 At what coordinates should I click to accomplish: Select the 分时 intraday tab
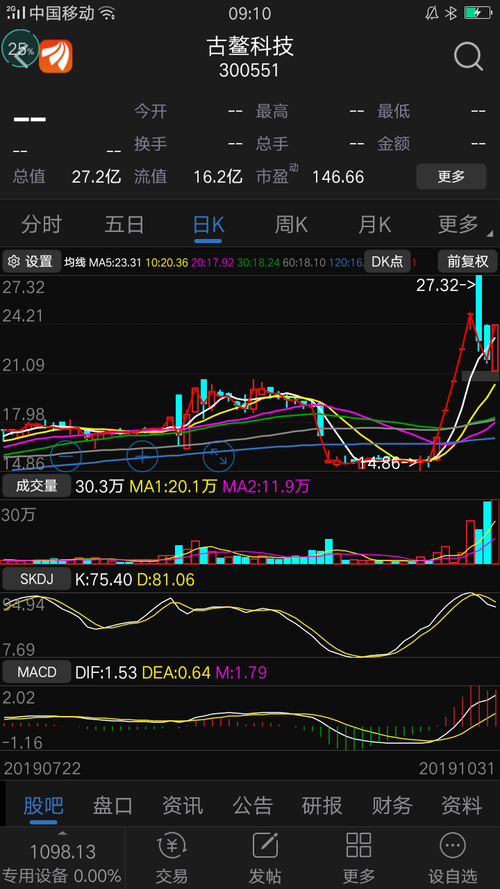41,225
